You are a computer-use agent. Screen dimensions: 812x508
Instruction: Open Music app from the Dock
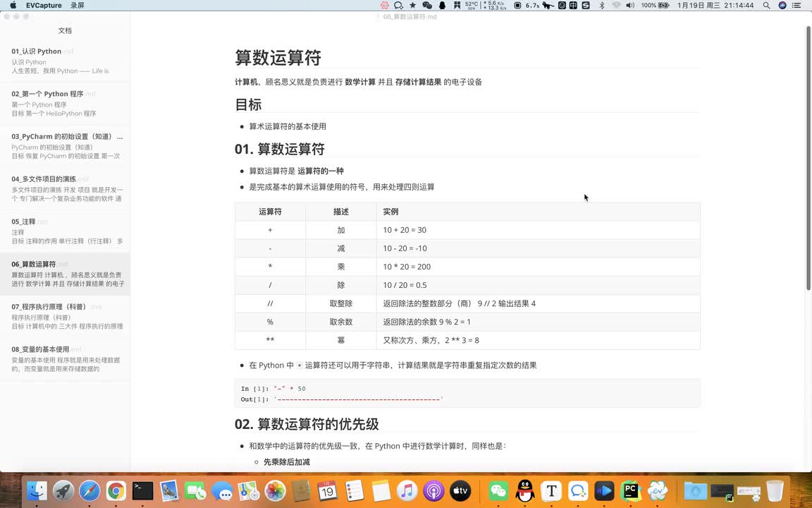[407, 490]
